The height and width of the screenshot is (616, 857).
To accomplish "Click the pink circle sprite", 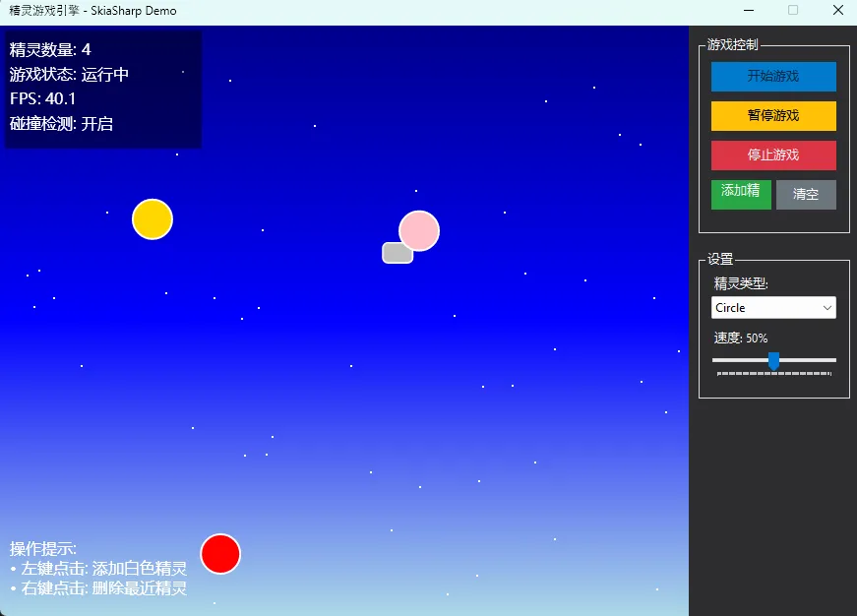I will click(421, 229).
